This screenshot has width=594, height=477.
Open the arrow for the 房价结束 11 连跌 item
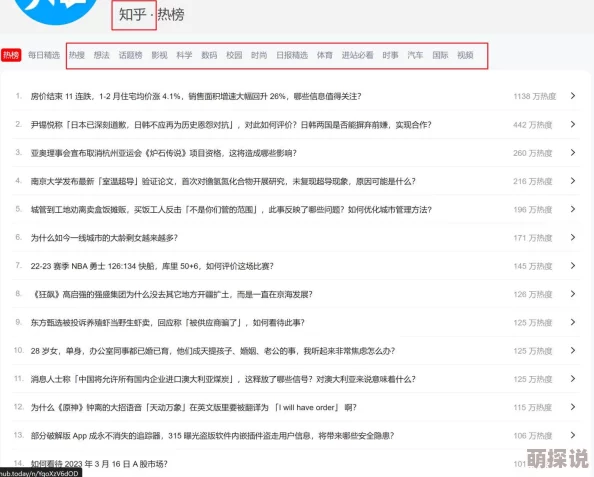coord(573,96)
